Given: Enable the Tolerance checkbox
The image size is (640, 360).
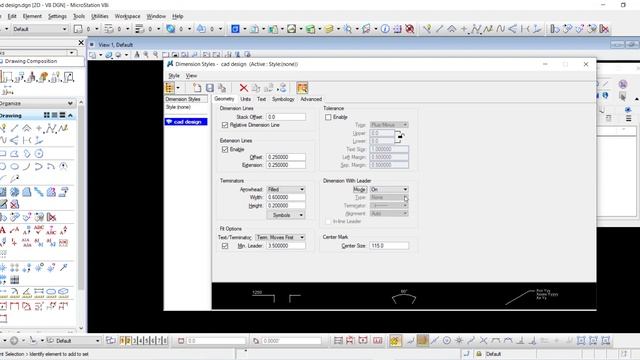Looking at the screenshot, I should pyautogui.click(x=328, y=117).
